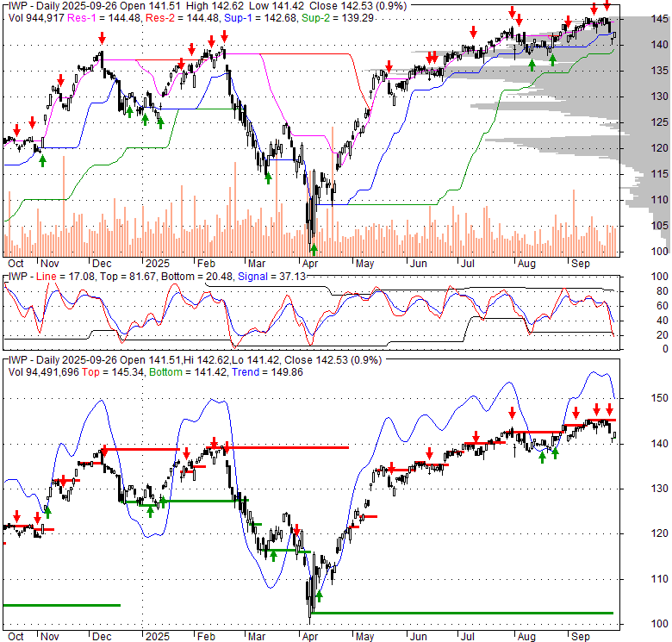Click 'Aug' on bottom chart time axis
Screen dimensions: 672x642
click(x=526, y=637)
